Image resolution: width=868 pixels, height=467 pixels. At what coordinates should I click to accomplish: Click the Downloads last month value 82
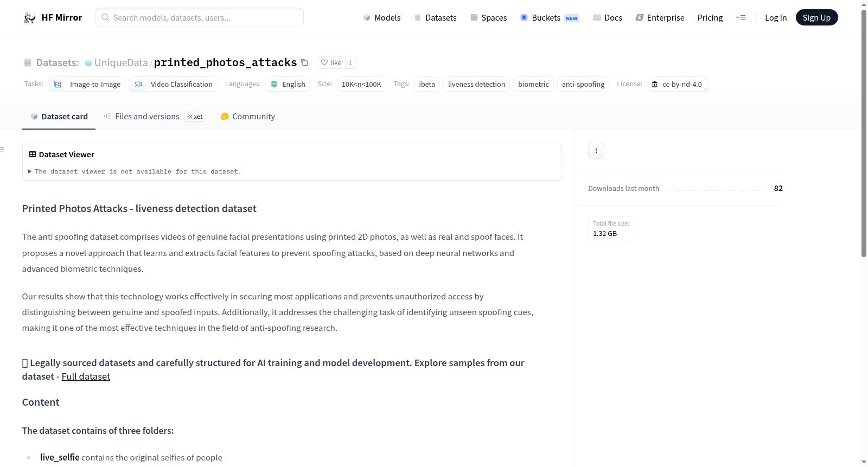click(x=778, y=188)
